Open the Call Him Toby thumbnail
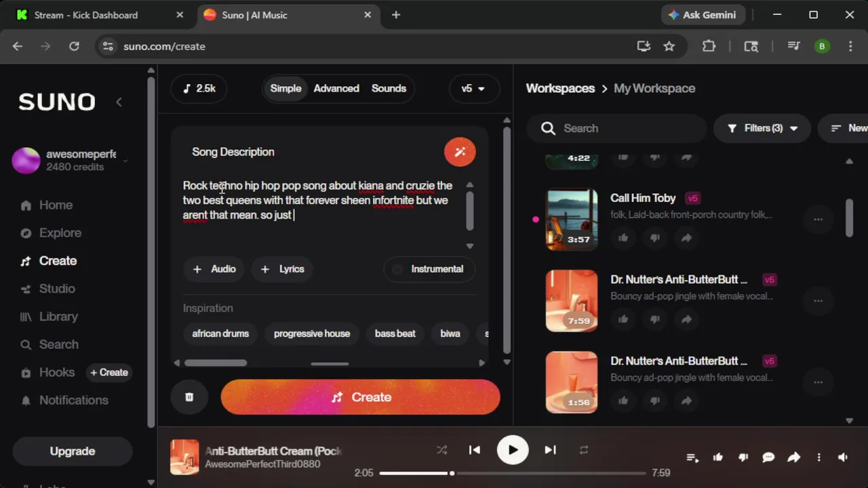 coord(572,220)
